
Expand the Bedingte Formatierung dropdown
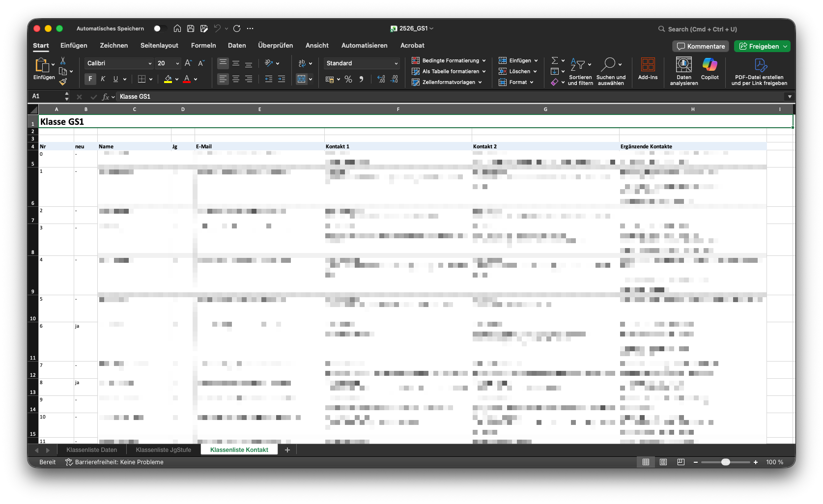pyautogui.click(x=483, y=60)
